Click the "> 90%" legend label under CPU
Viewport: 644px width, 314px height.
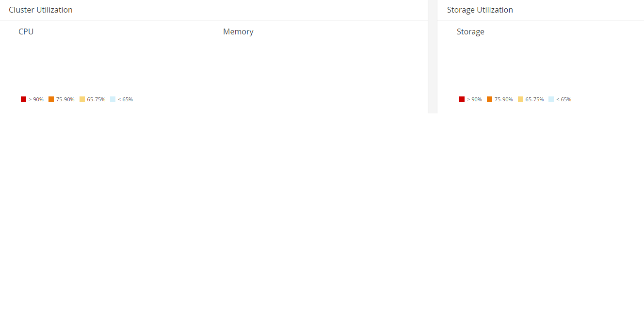click(x=36, y=99)
